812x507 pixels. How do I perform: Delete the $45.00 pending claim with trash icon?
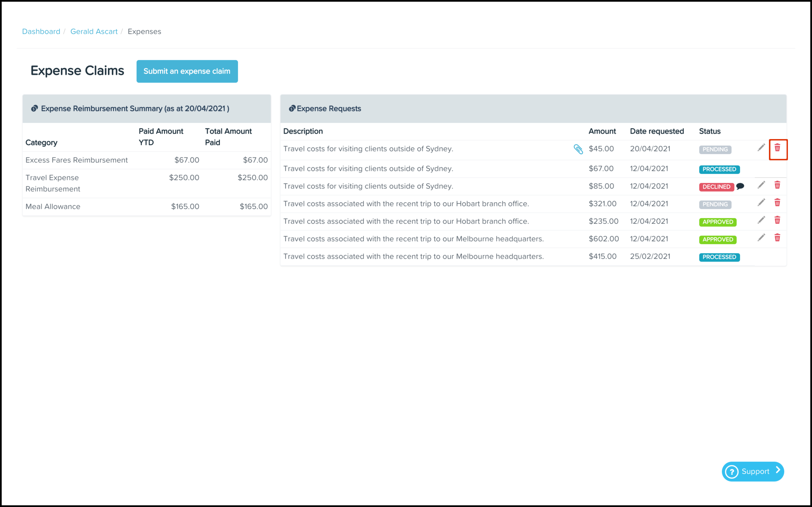(777, 148)
